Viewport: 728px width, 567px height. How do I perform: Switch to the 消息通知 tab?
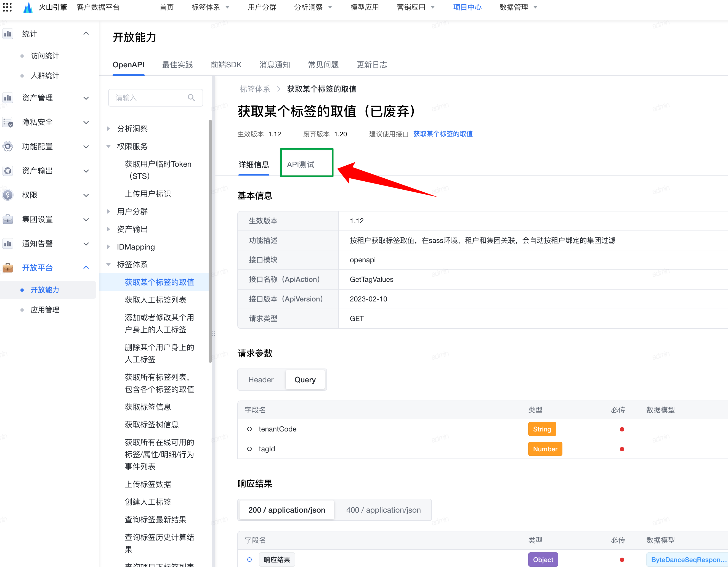point(275,65)
